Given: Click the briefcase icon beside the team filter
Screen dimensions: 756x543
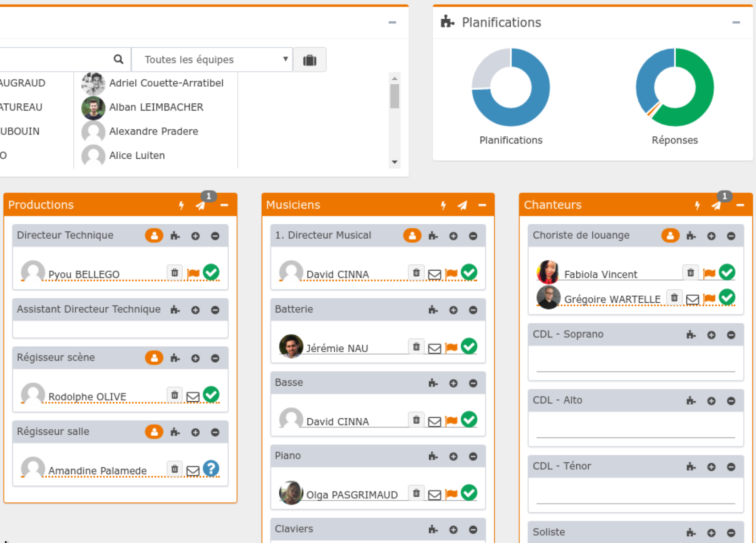Looking at the screenshot, I should (310, 59).
